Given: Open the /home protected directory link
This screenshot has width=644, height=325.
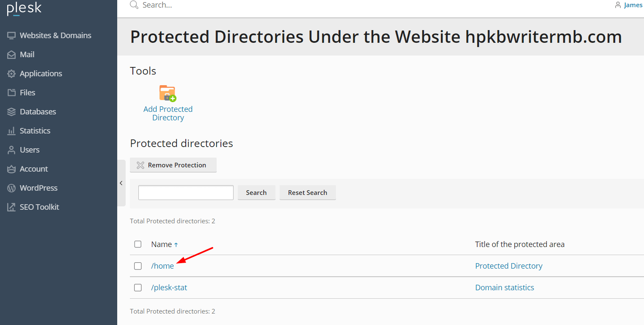Looking at the screenshot, I should [x=162, y=266].
